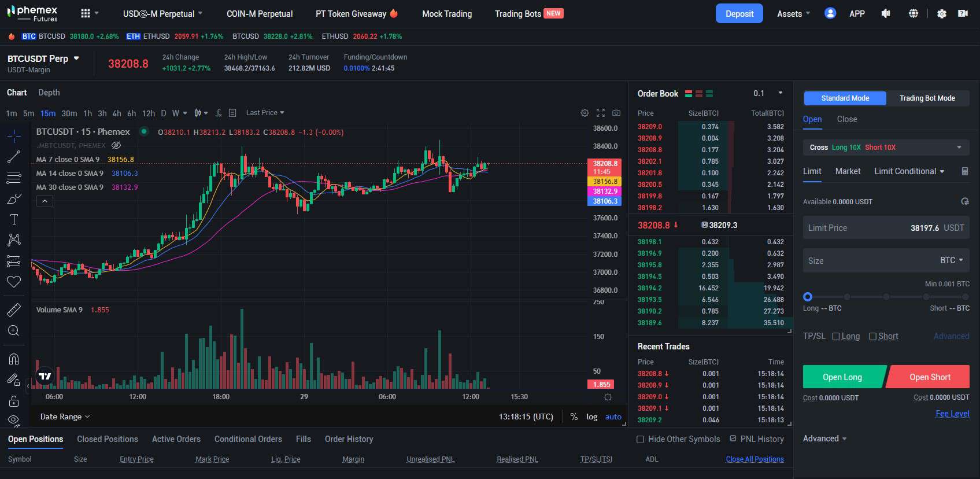Switch to the Close order tab

[847, 119]
